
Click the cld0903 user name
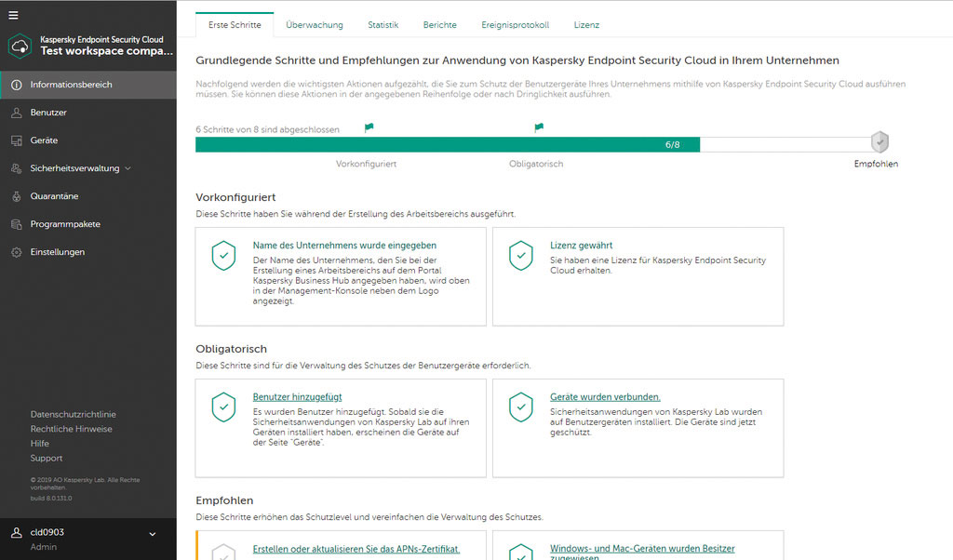pos(47,533)
